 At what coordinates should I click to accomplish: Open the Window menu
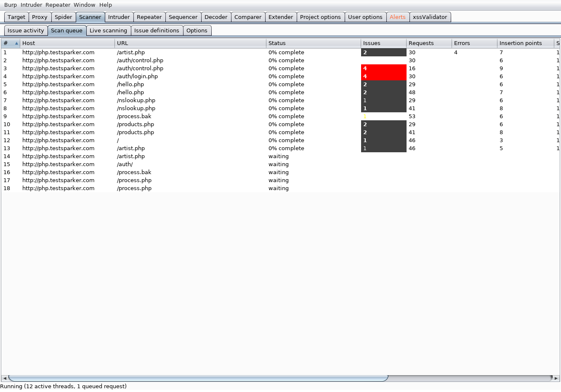pyautogui.click(x=85, y=5)
